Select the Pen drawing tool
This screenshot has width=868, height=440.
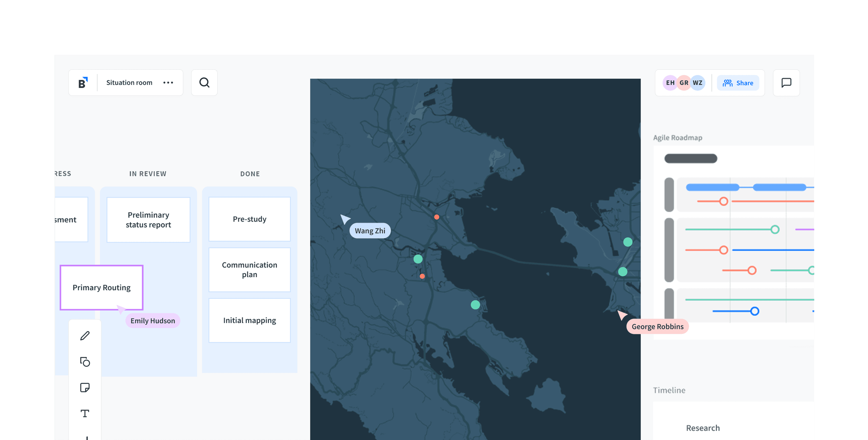point(85,336)
